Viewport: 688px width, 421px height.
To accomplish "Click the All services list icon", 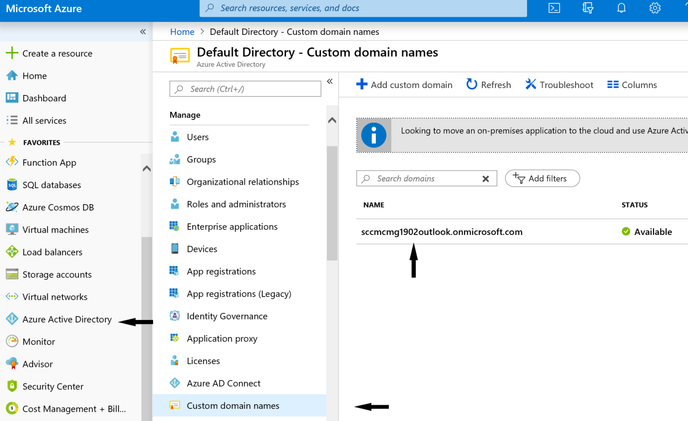I will pos(12,120).
